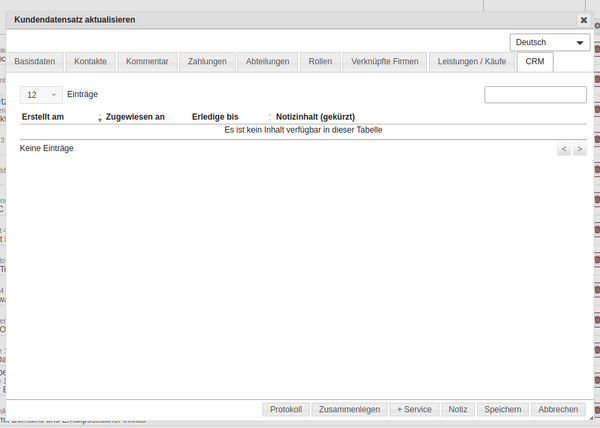The height and width of the screenshot is (428, 600).
Task: Open the Kontakte tab
Action: tap(90, 62)
